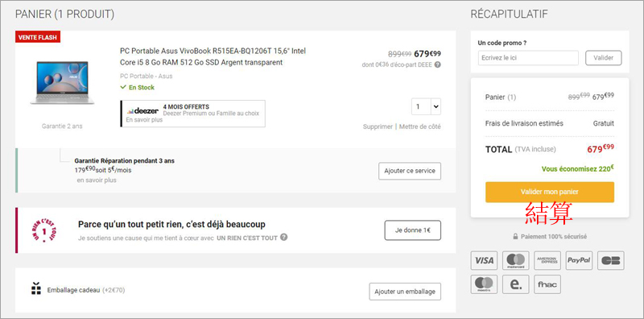This screenshot has height=319, width=644.
Task: Open warranty en savoir plus link
Action: pos(97,180)
